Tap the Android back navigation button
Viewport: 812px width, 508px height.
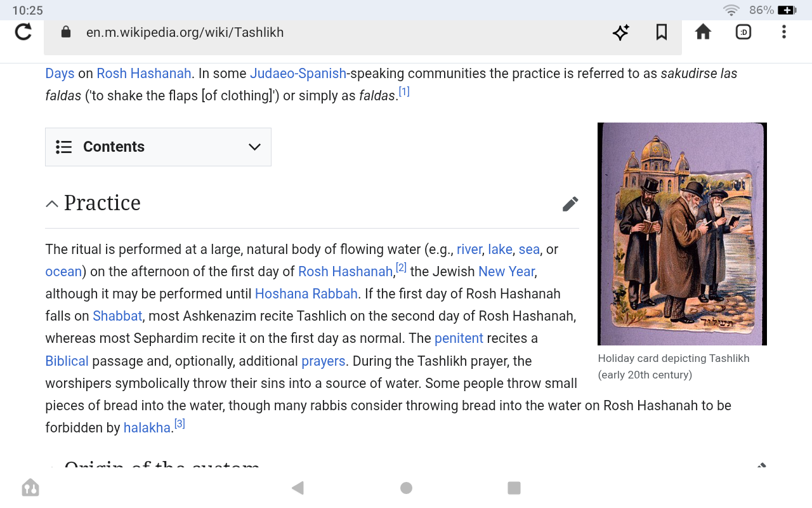pyautogui.click(x=298, y=488)
